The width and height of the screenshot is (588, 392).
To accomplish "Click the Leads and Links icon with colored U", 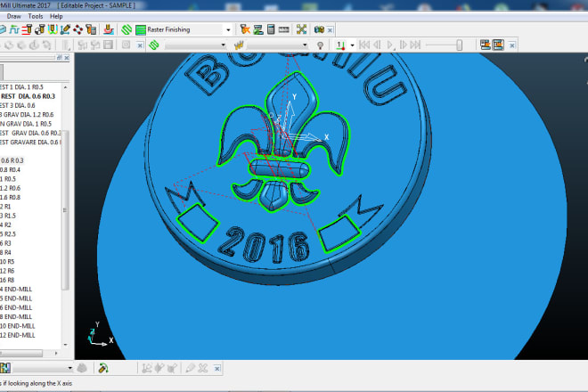I will (x=53, y=29).
